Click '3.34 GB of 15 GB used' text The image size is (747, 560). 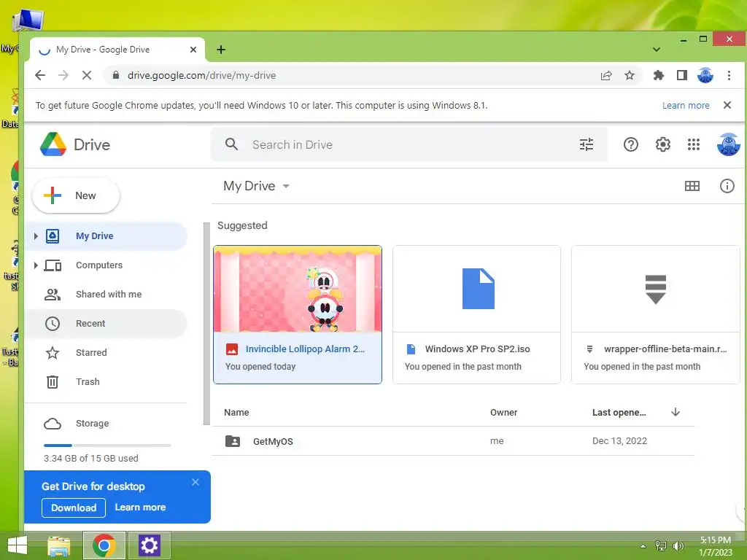click(x=91, y=458)
